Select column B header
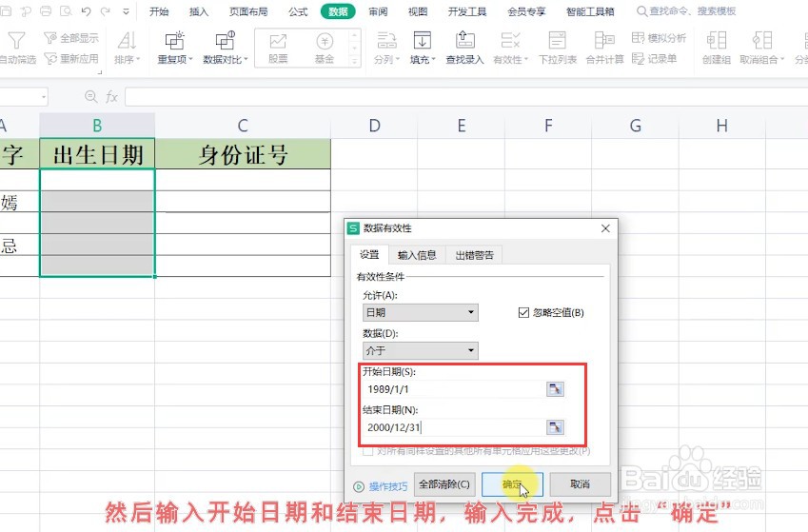The width and height of the screenshot is (808, 532). (x=97, y=126)
